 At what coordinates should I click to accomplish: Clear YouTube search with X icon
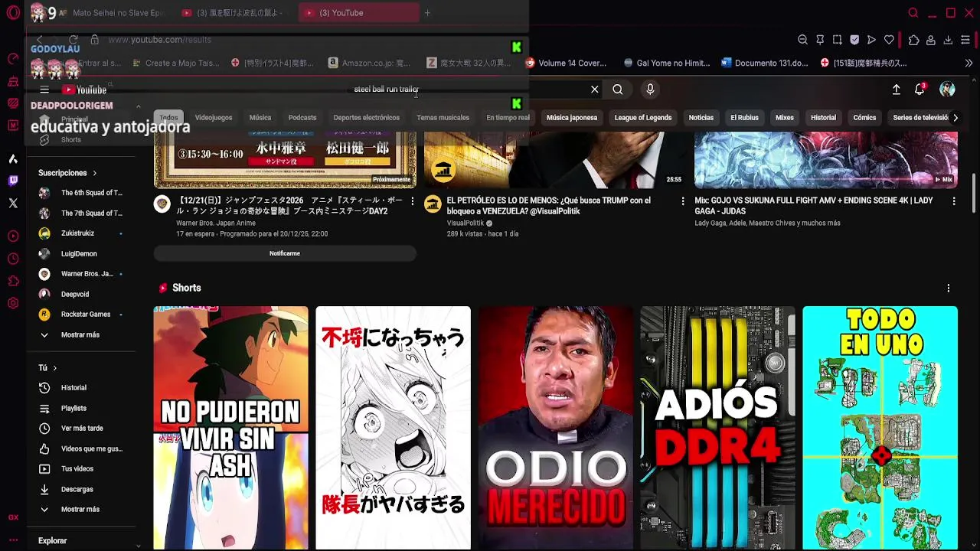tap(595, 90)
